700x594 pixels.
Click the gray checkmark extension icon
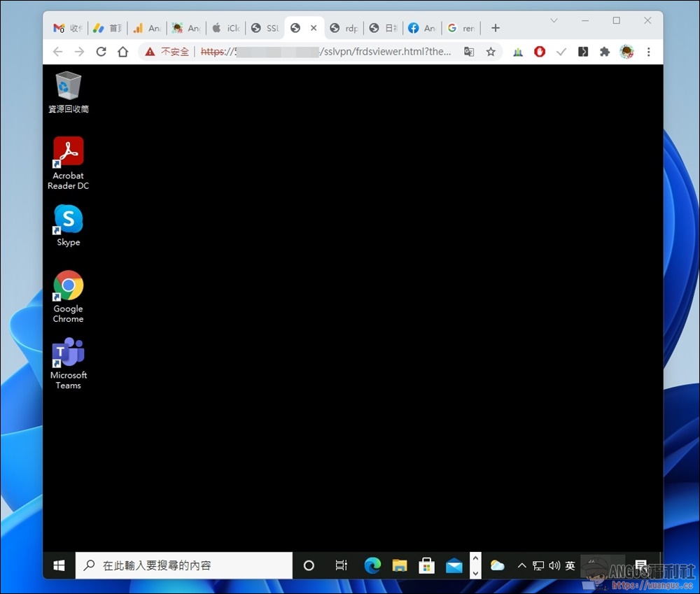coord(561,52)
